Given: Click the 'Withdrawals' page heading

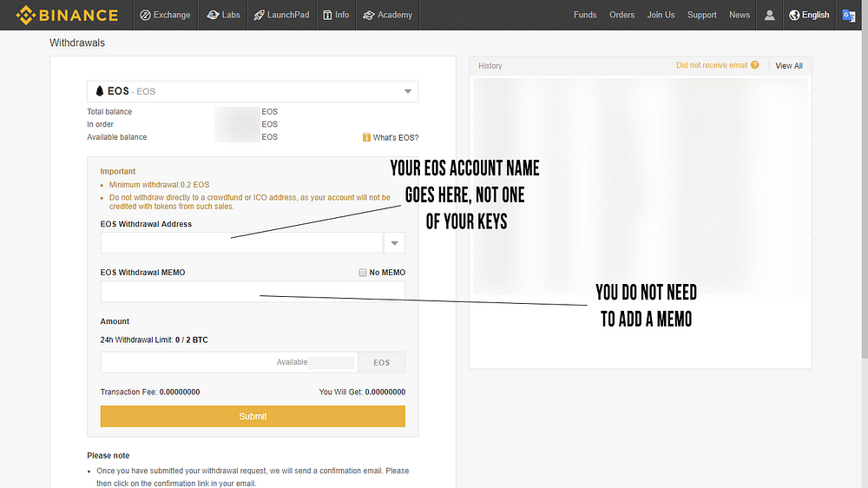Looking at the screenshot, I should pos(77,43).
